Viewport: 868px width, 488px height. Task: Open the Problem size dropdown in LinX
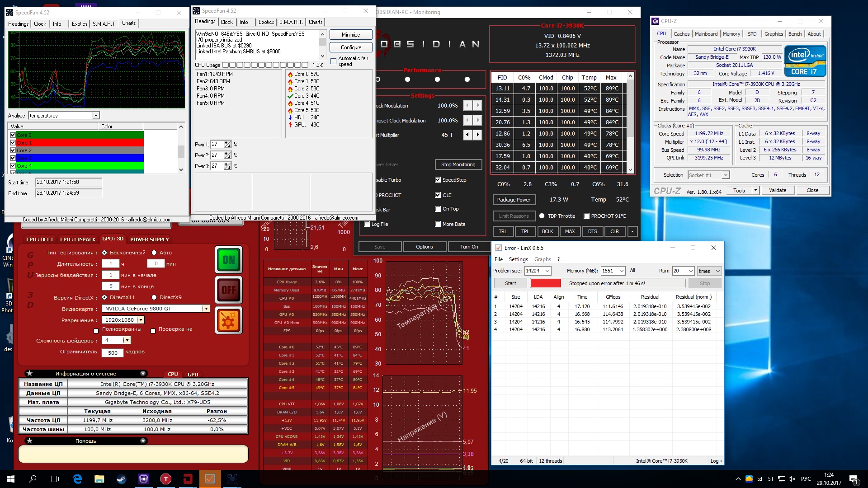point(547,271)
